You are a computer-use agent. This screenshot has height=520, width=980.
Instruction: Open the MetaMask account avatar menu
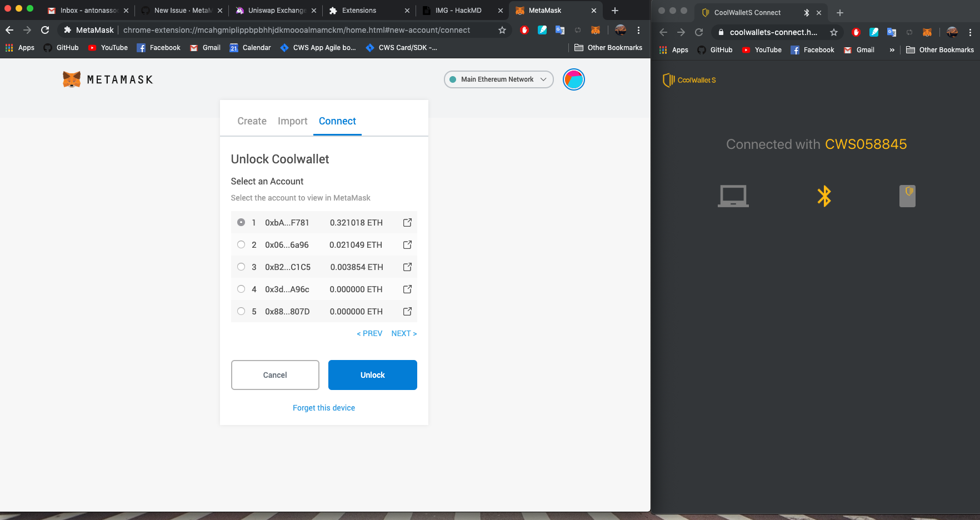click(x=573, y=79)
